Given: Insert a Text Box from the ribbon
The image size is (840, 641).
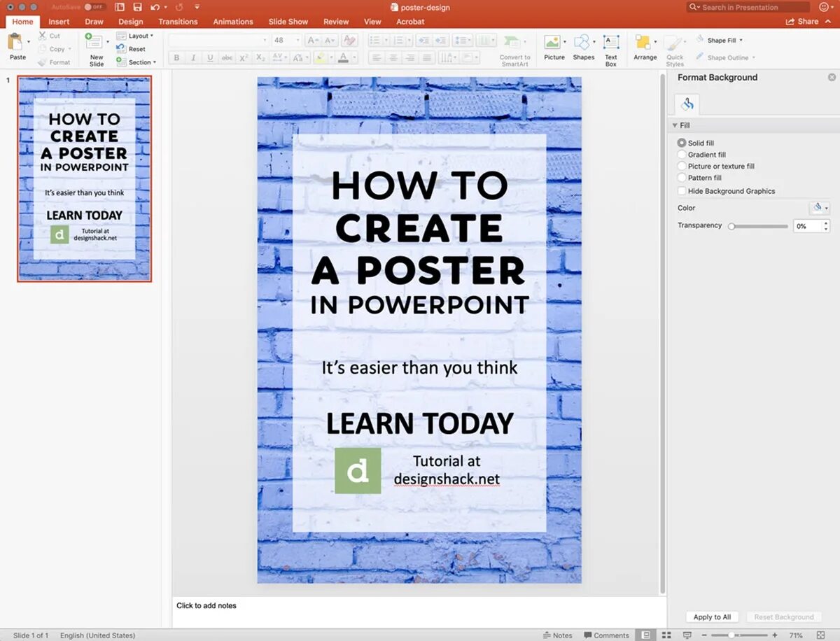Looking at the screenshot, I should click(611, 43).
